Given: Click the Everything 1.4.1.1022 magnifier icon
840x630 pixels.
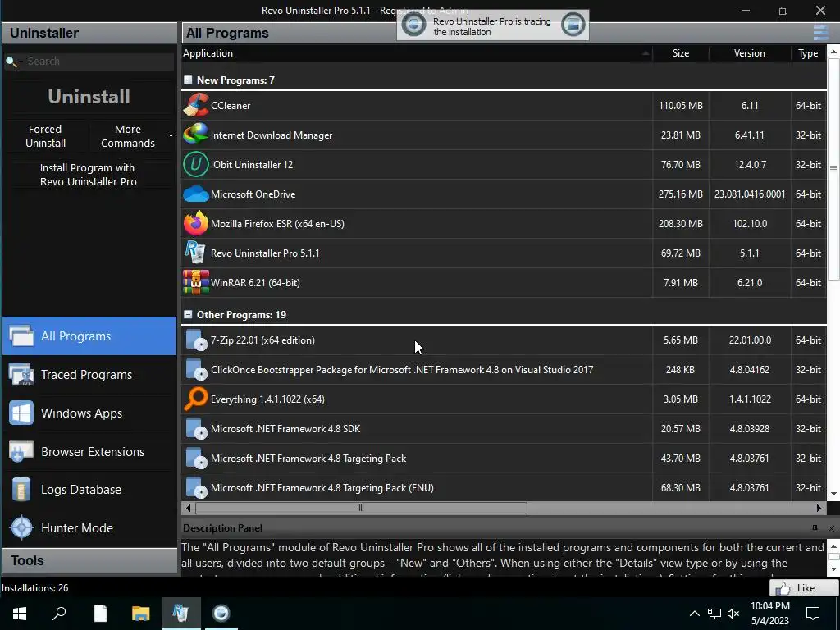Looking at the screenshot, I should tap(195, 399).
